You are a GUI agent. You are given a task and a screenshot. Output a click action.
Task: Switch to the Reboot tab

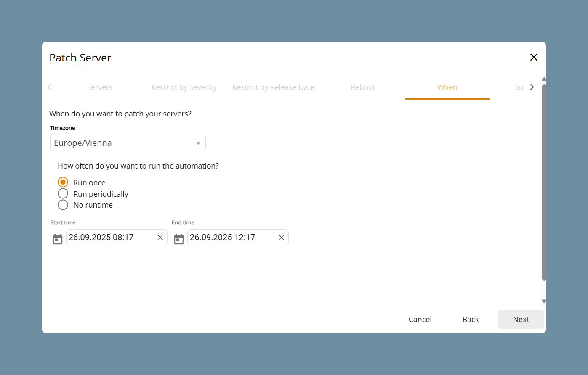tap(363, 87)
